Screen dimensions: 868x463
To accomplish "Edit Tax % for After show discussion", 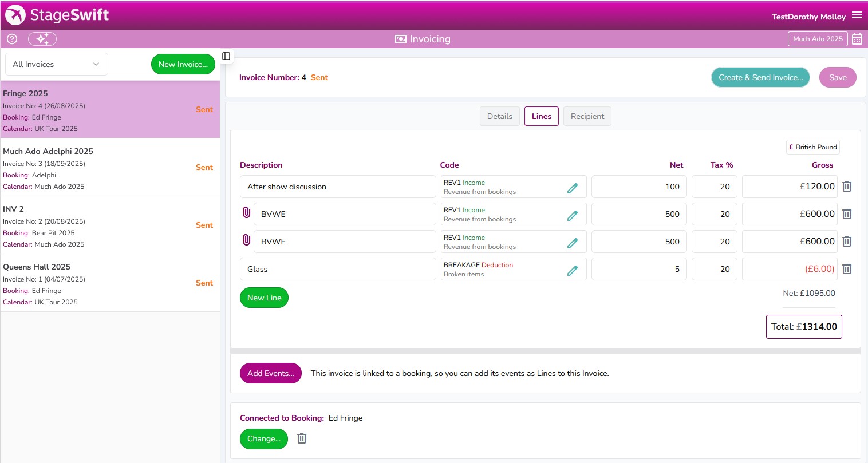I will coord(714,187).
